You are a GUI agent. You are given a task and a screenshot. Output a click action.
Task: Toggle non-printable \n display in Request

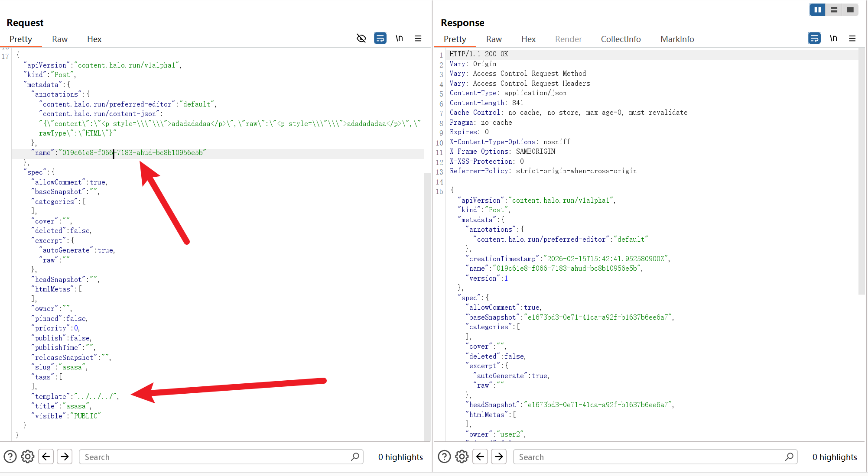pyautogui.click(x=399, y=39)
